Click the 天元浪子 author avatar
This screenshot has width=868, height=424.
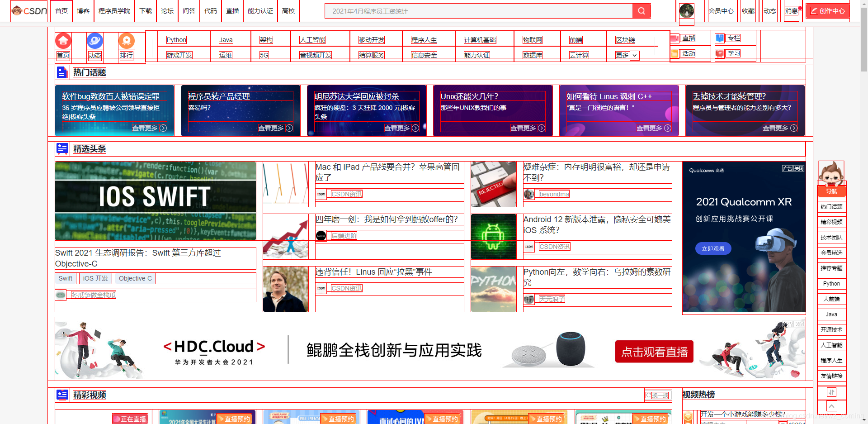(x=529, y=299)
